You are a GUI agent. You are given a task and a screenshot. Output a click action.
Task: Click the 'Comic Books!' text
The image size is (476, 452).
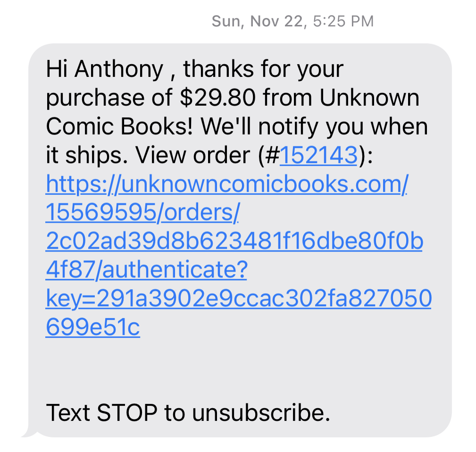(119, 126)
